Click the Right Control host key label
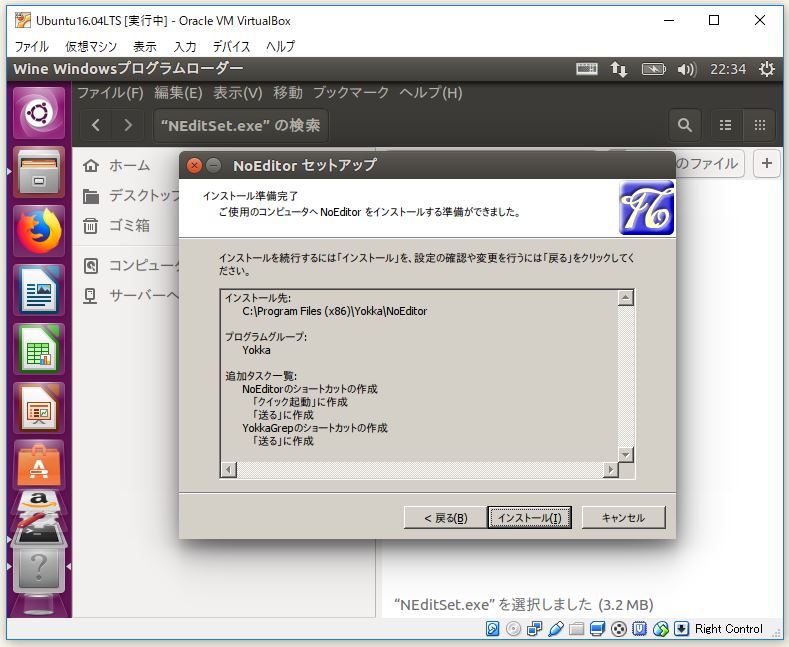Screen dimensions: 789x647 (729, 628)
